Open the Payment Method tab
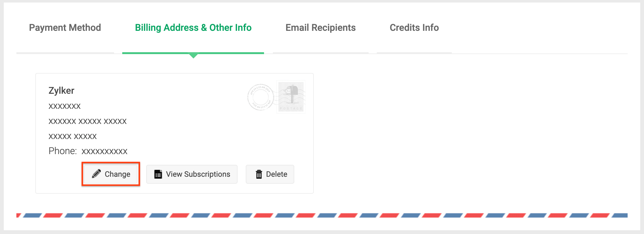644x234 pixels. pyautogui.click(x=65, y=28)
